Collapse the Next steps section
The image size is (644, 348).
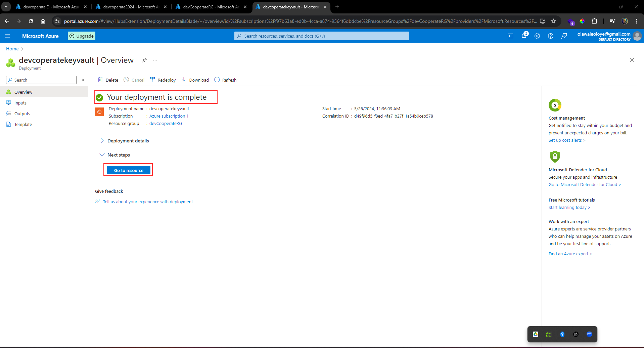[x=115, y=155]
